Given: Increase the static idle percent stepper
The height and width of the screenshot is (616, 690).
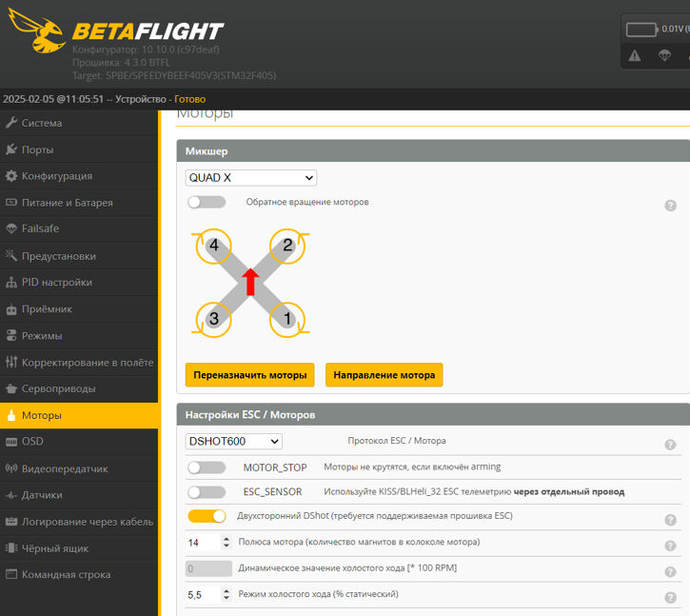Looking at the screenshot, I should [227, 591].
